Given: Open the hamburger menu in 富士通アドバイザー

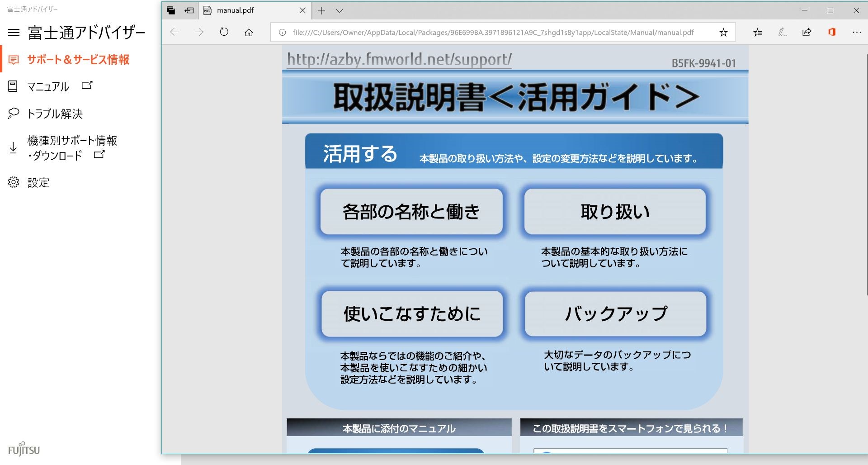Looking at the screenshot, I should (14, 33).
